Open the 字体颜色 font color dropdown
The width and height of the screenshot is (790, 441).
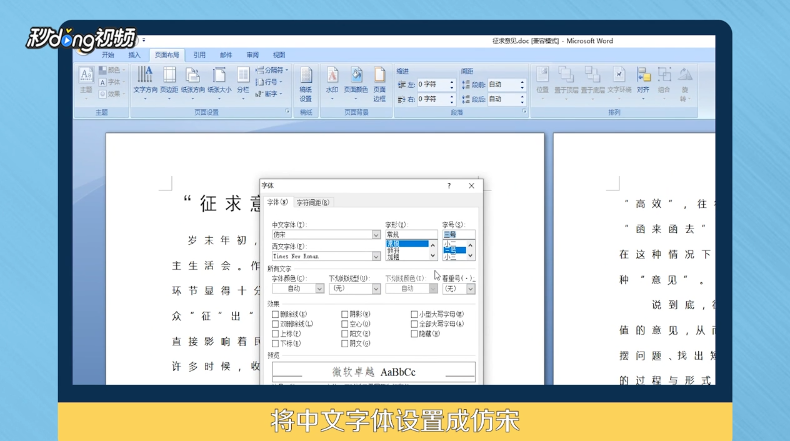319,289
